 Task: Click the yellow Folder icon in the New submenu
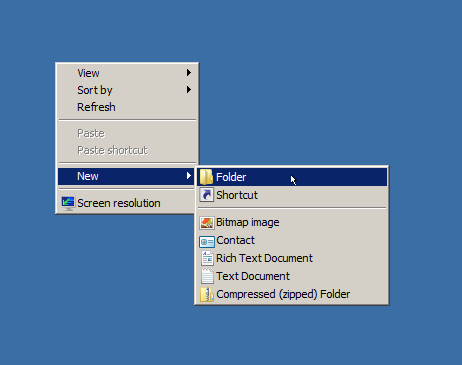pos(206,177)
